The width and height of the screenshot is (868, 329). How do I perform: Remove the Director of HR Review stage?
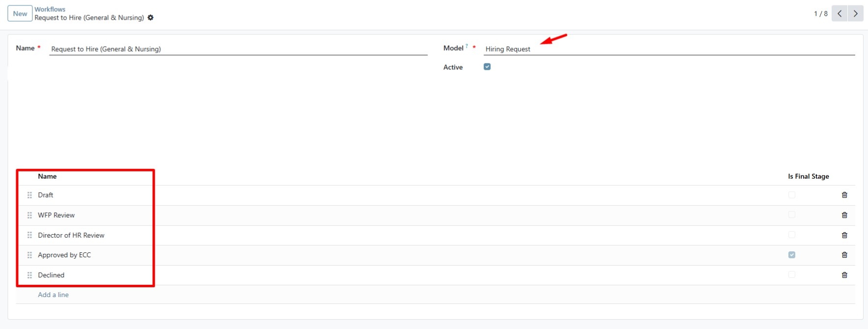[844, 235]
